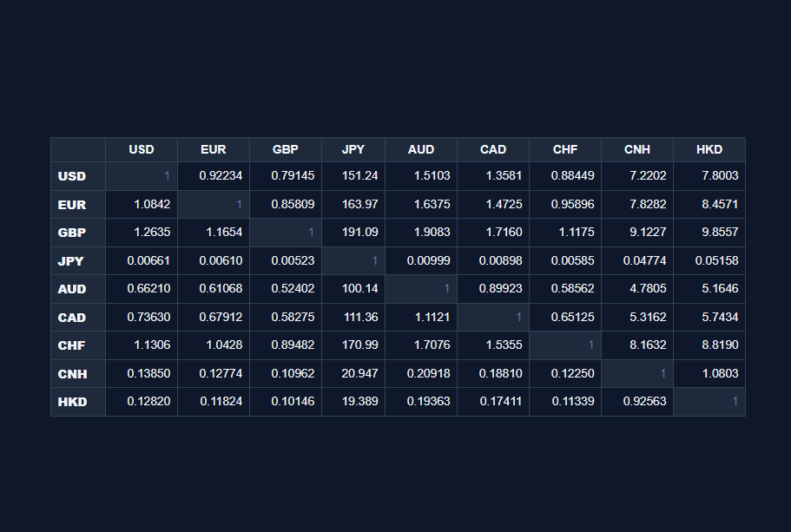
Task: Click the GBP to USD rate 1.2635
Action: click(x=142, y=233)
